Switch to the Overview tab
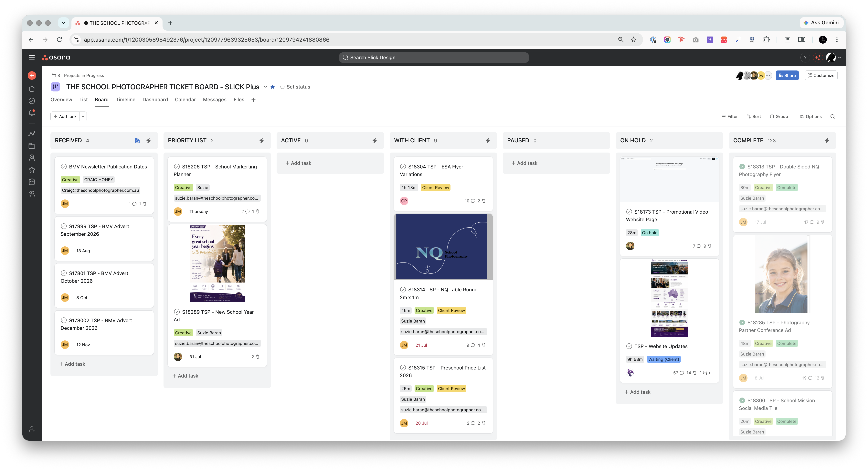 coord(61,99)
